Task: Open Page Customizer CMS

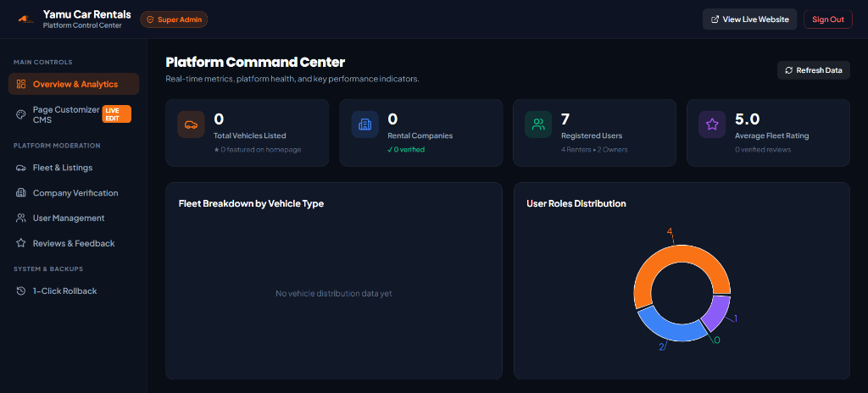Action: (x=74, y=114)
